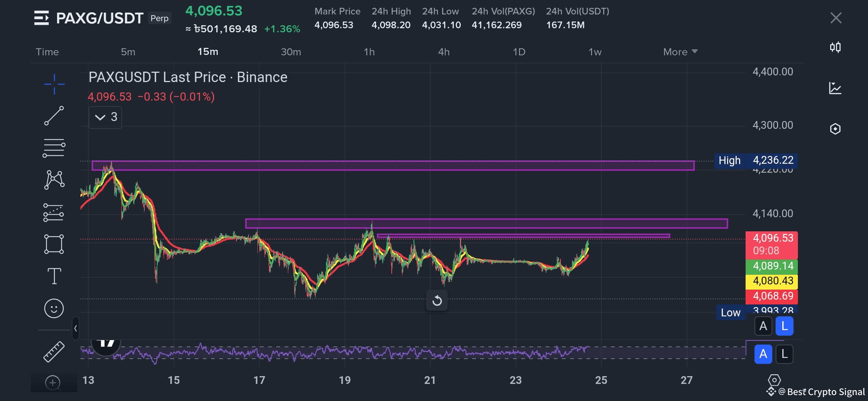Select the horizontal lines Fibonacci tool

54,148
